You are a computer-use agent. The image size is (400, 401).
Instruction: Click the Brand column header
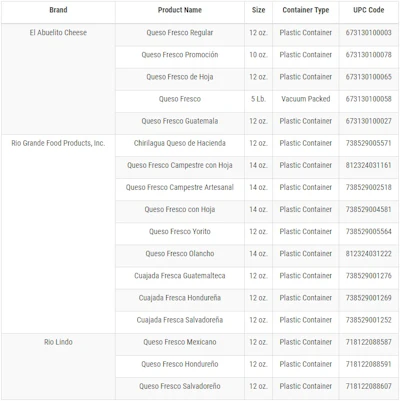[58, 10]
